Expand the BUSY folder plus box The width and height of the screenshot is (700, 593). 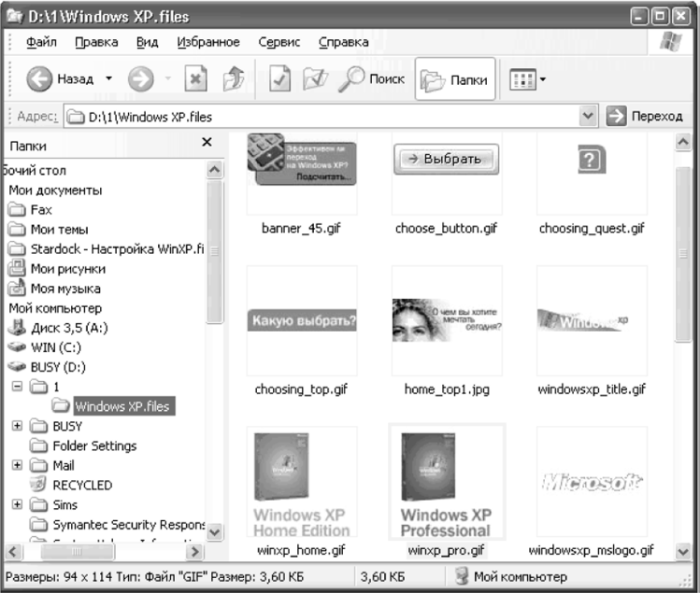(17, 426)
